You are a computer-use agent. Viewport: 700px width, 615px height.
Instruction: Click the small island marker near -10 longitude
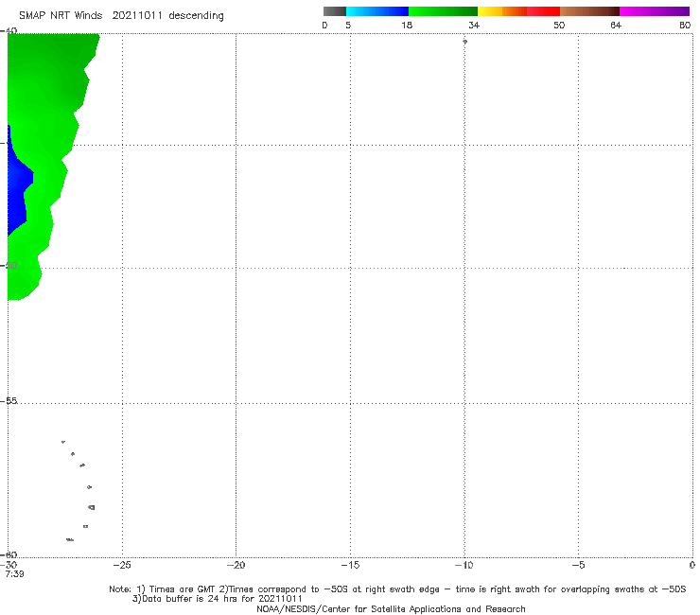point(464,42)
